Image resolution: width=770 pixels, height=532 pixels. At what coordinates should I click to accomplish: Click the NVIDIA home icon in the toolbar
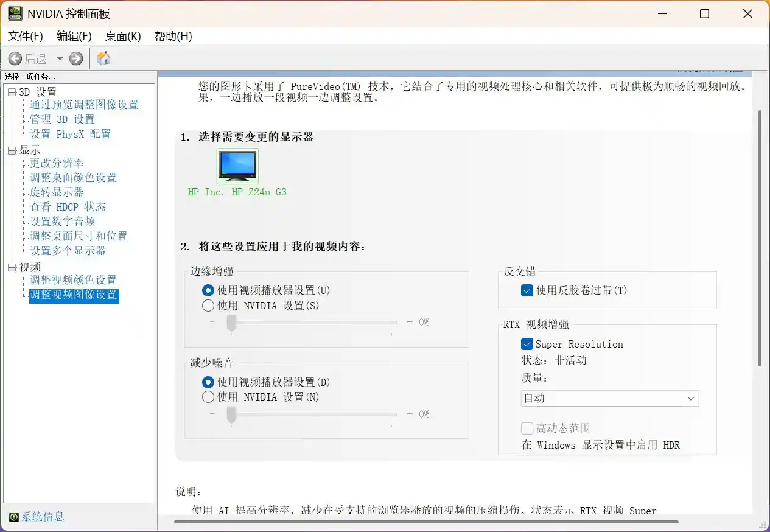pyautogui.click(x=103, y=58)
